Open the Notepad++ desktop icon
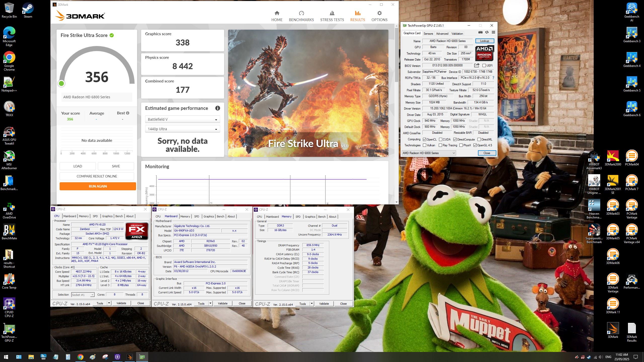644x362 pixels. [x=9, y=84]
